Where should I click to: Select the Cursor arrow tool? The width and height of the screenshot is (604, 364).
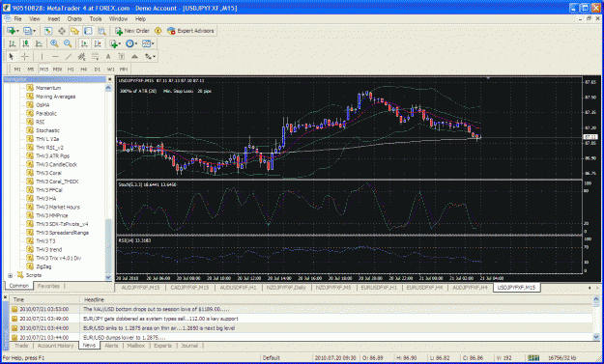[x=12, y=57]
